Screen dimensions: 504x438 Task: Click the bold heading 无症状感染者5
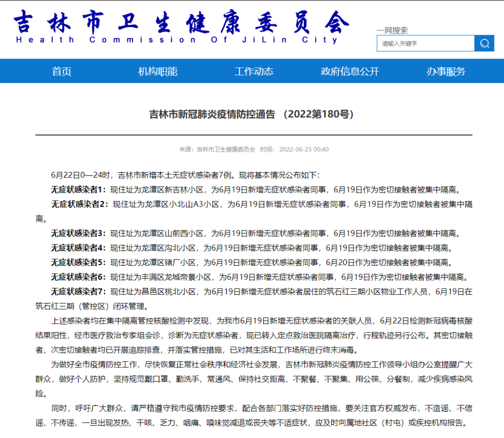click(78, 263)
